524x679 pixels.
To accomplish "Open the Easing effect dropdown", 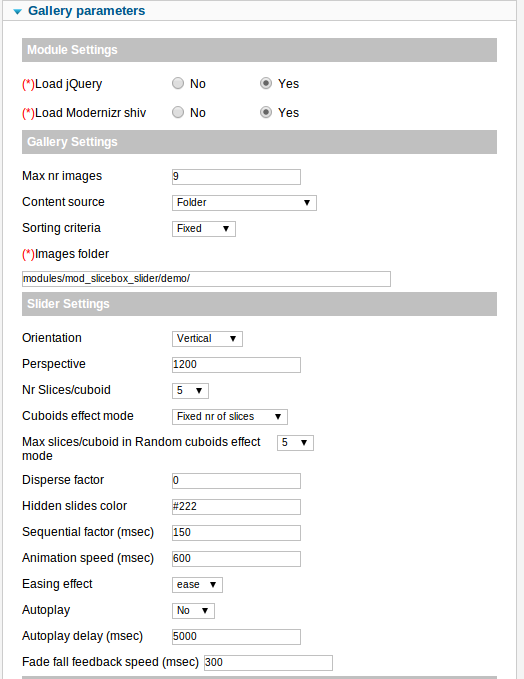I will 197,585.
